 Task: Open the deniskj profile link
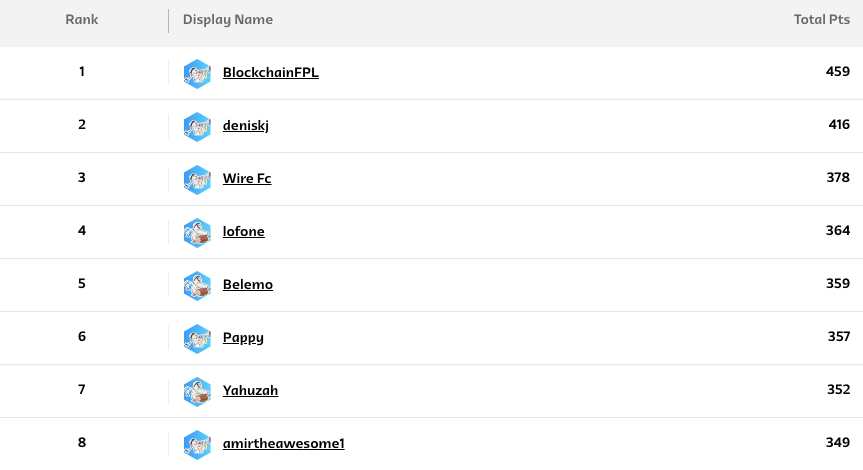(x=245, y=125)
